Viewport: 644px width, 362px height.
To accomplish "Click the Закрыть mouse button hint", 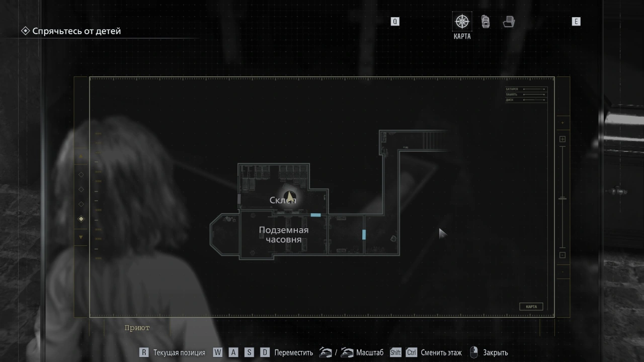I will pos(473,352).
